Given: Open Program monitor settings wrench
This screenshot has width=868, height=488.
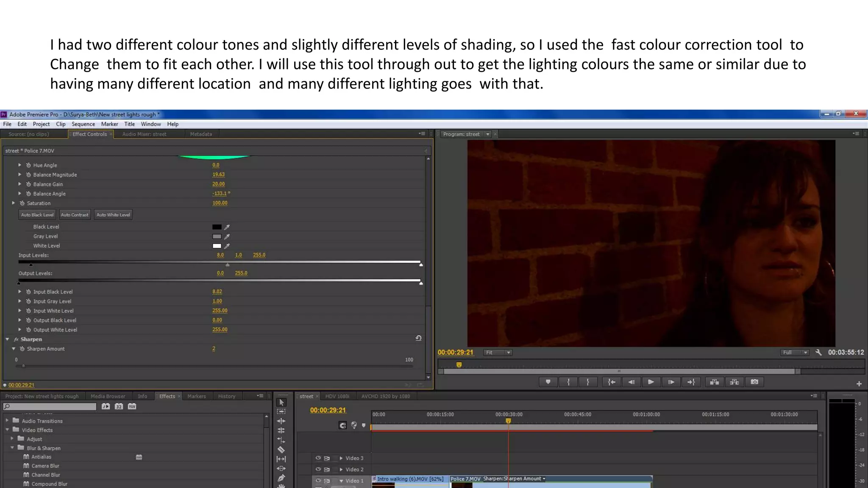Looking at the screenshot, I should (818, 352).
